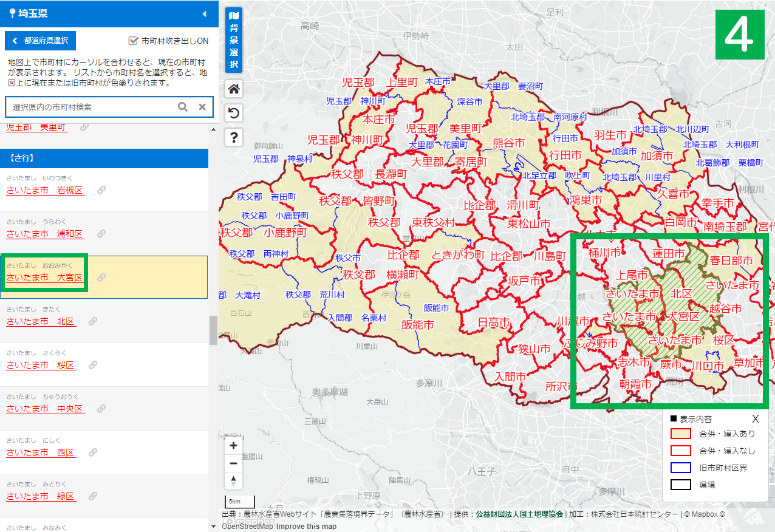
Task: Click 日高市 label on the map
Action: pos(494,322)
